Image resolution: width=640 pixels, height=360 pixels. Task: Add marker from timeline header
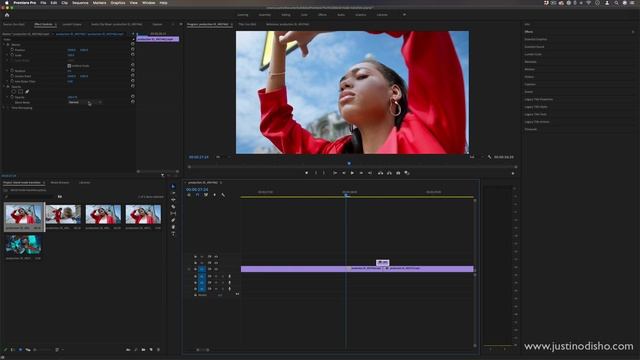(x=215, y=195)
